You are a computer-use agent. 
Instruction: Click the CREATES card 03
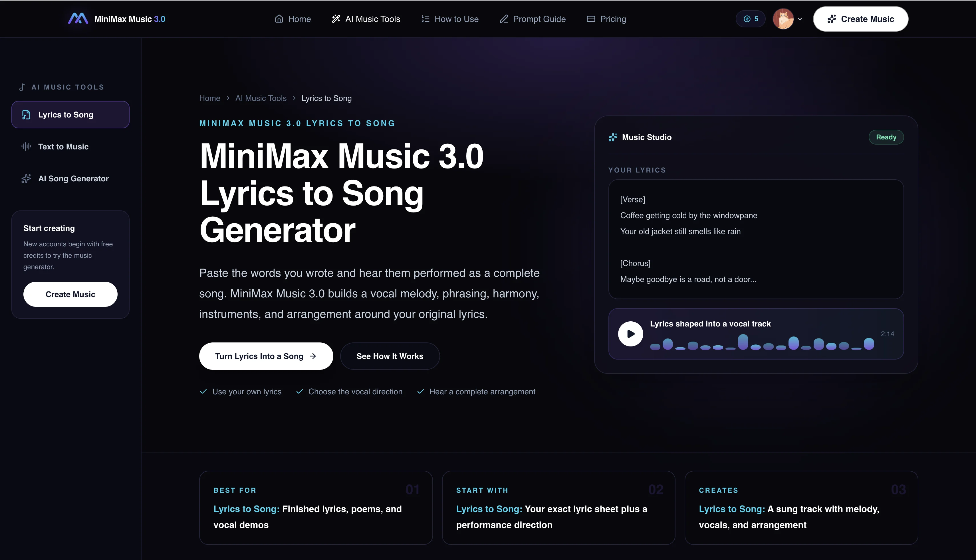(801, 508)
